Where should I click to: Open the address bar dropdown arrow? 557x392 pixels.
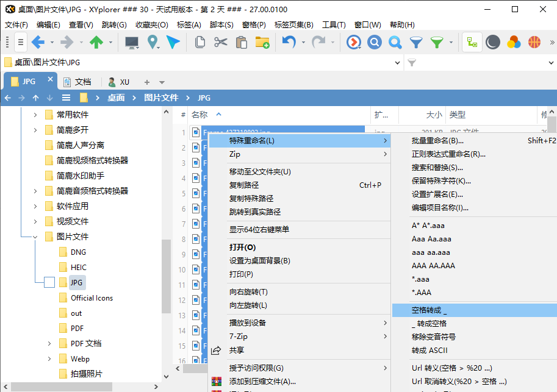(x=395, y=63)
